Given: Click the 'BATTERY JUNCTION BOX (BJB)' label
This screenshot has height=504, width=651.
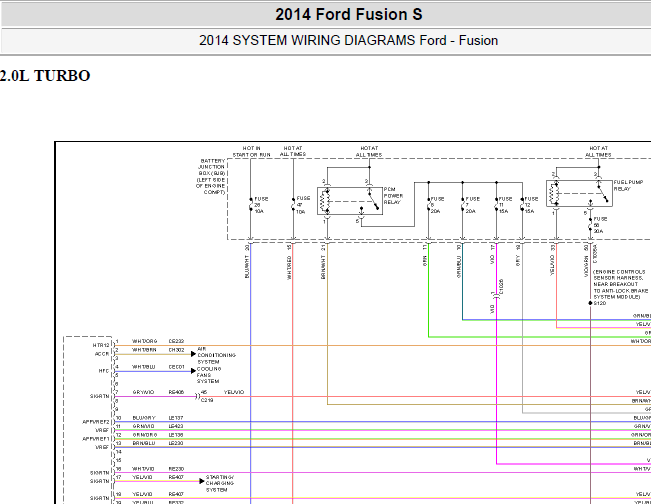Looking at the screenshot, I should click(212, 176).
